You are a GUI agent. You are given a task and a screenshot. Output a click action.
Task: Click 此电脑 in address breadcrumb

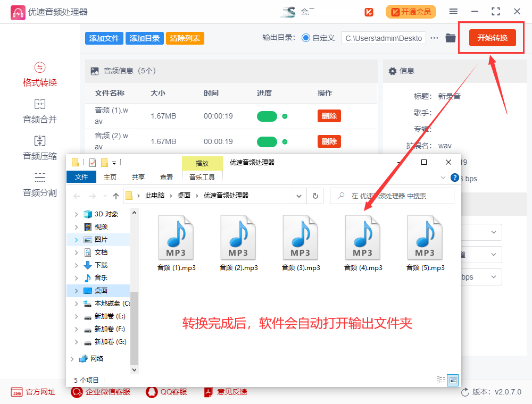155,196
